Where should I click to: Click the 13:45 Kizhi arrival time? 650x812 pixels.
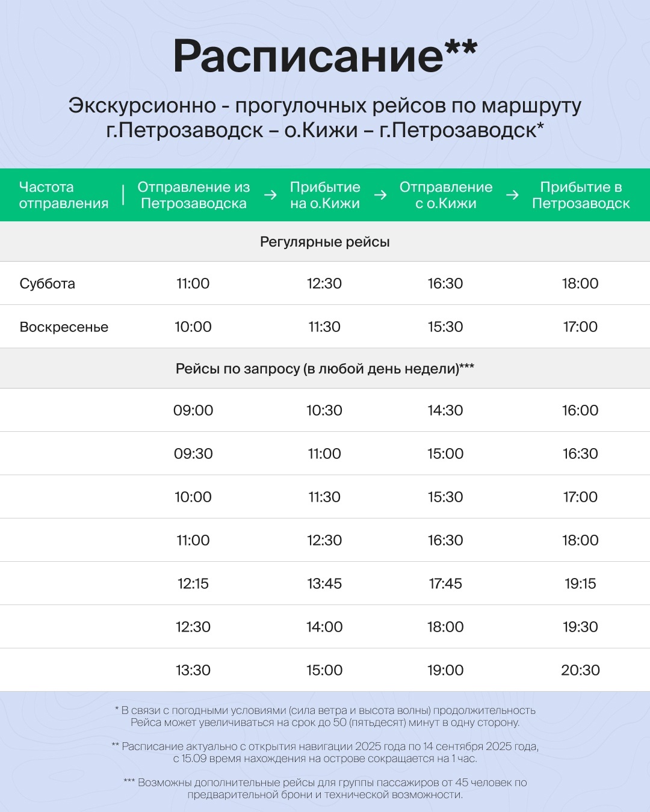pyautogui.click(x=324, y=583)
